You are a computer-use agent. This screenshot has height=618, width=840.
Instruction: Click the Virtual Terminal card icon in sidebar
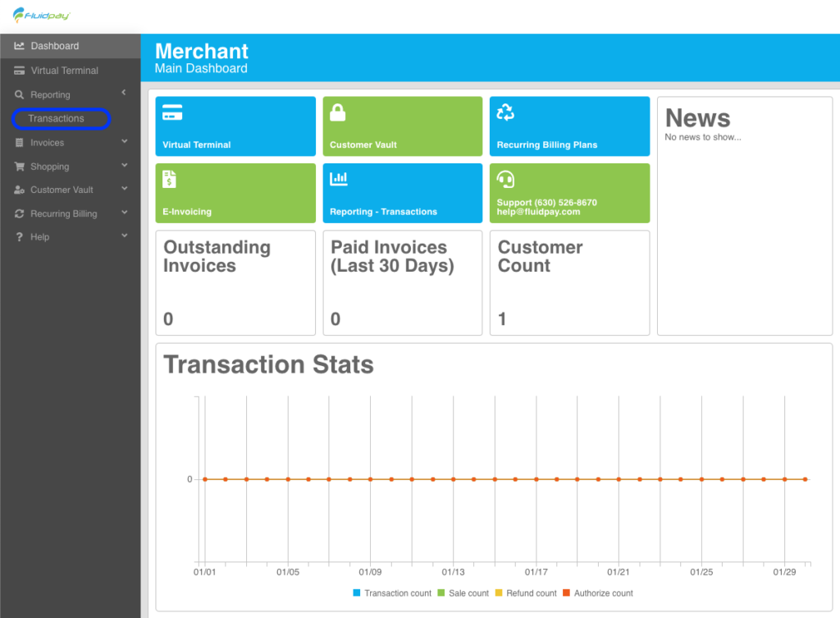click(x=20, y=71)
